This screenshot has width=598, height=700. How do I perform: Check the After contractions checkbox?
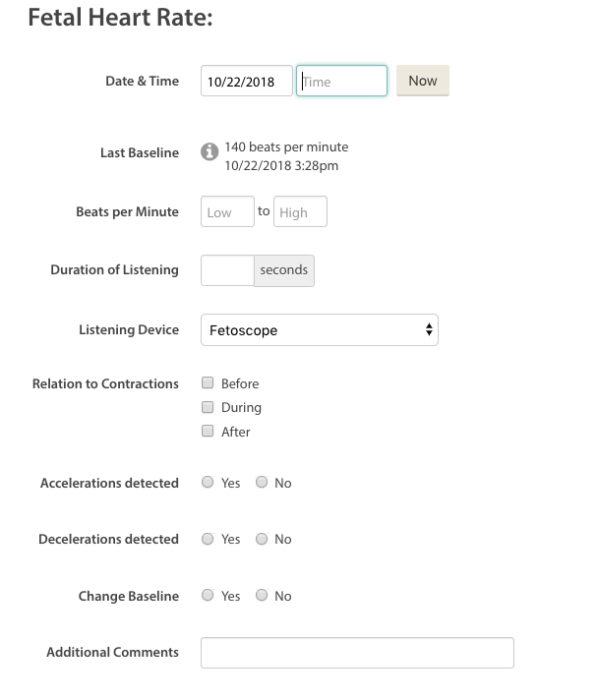[208, 431]
